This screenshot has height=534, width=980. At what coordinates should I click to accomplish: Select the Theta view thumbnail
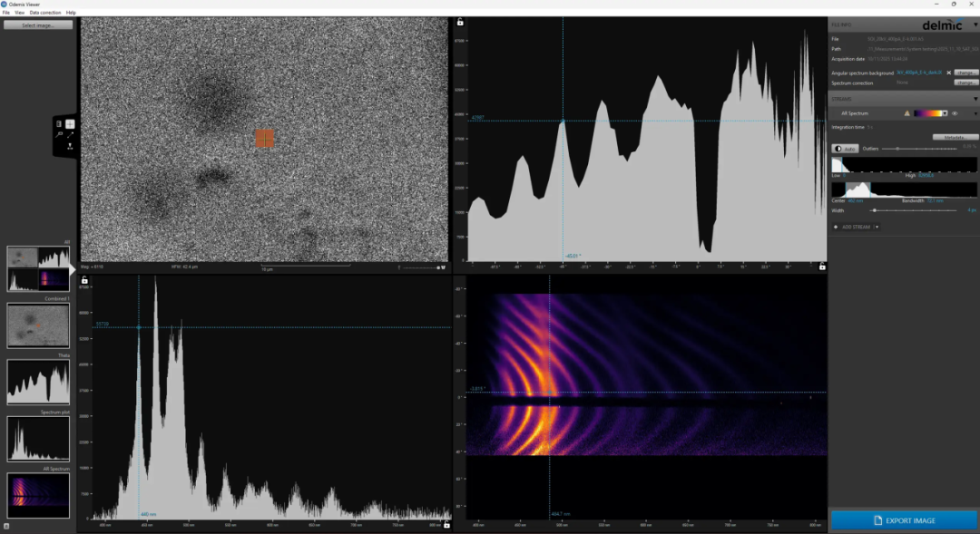(38, 383)
